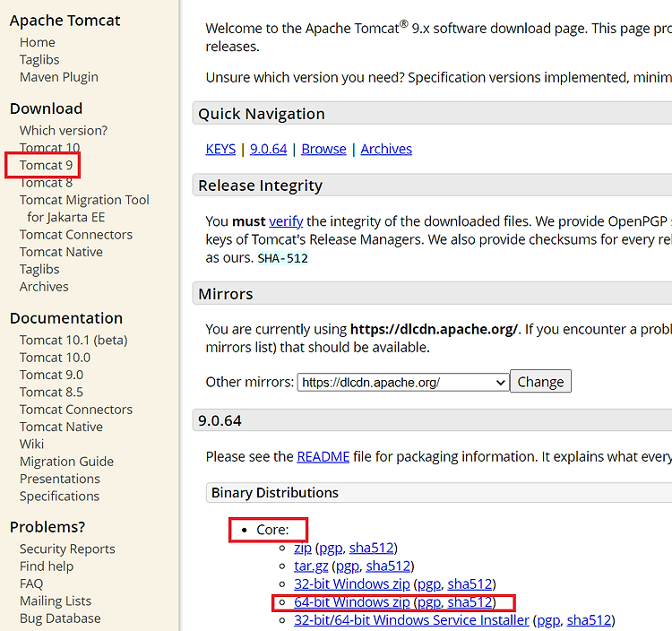Open the Presentations link

(x=60, y=479)
